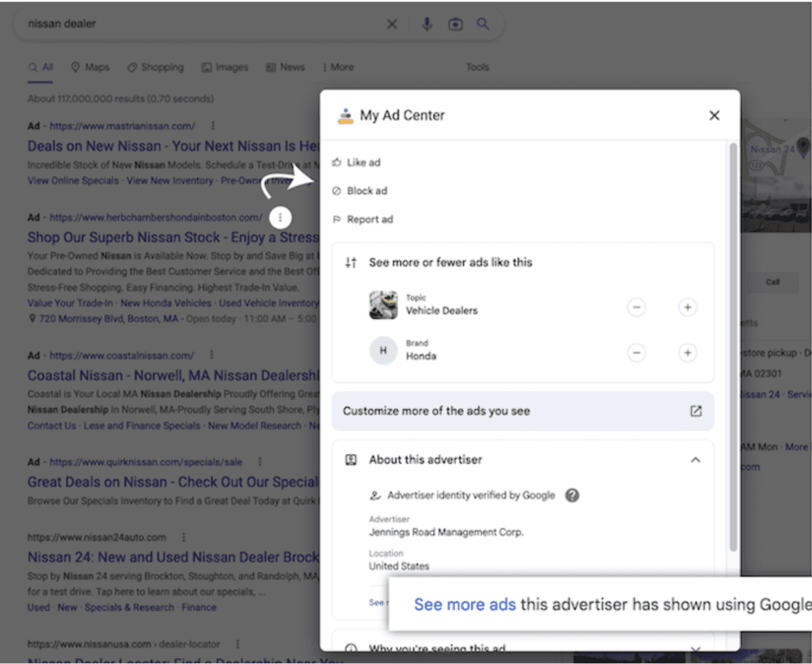This screenshot has height=664, width=812.
Task: Click Specials & Research sitelink
Action: click(x=129, y=607)
